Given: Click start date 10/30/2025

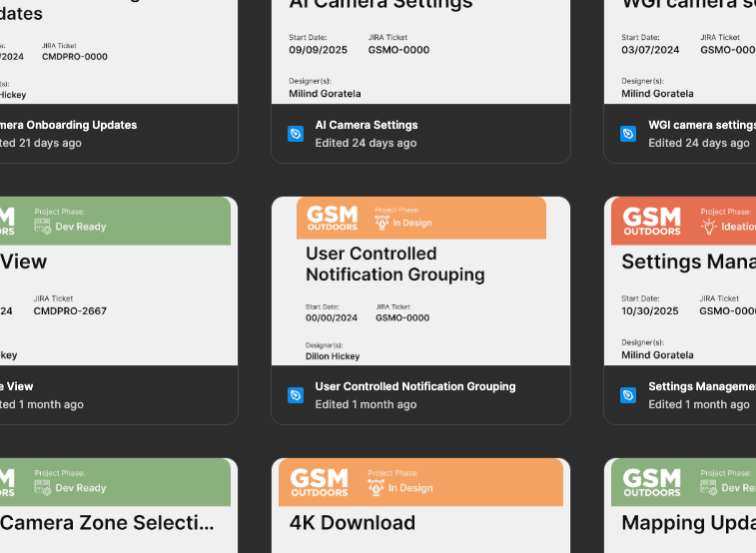Looking at the screenshot, I should 650,310.
